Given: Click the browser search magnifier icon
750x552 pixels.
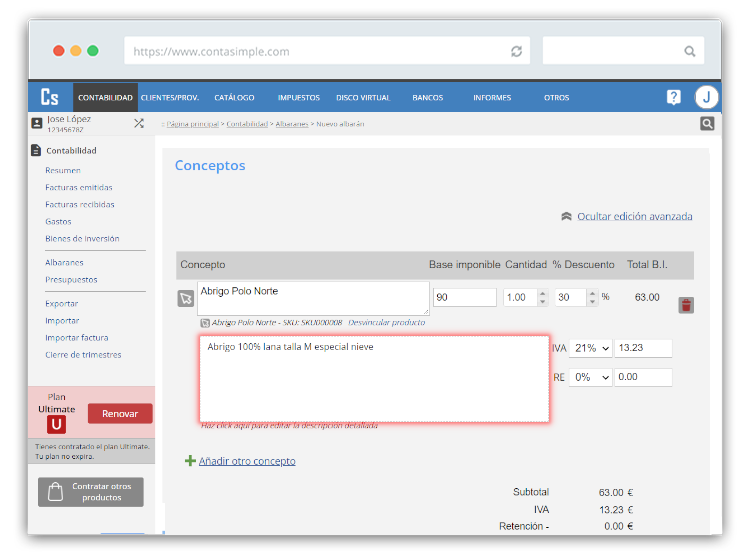Looking at the screenshot, I should coord(689,51).
